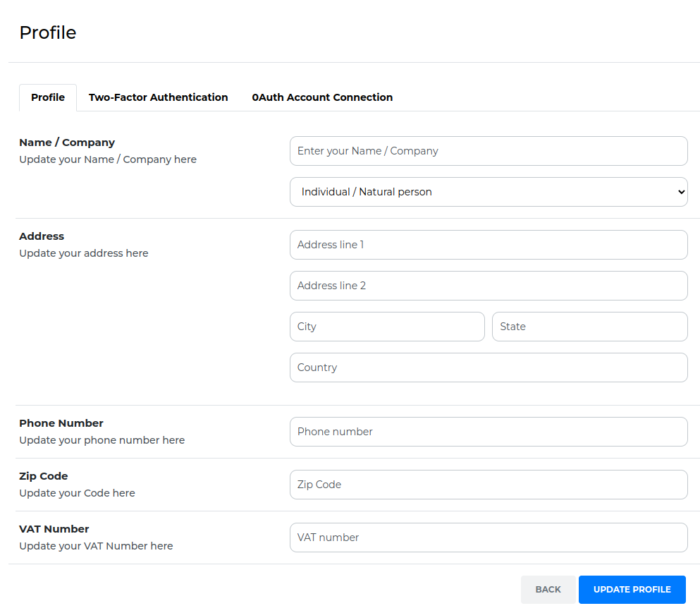
Task: Focus the VAT number input field
Action: coord(489,538)
